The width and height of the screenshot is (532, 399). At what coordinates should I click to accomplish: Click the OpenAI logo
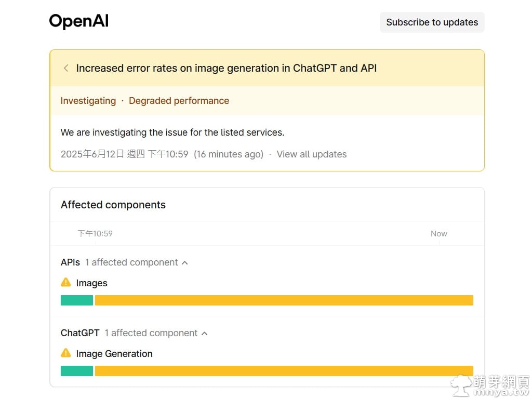[x=79, y=22]
